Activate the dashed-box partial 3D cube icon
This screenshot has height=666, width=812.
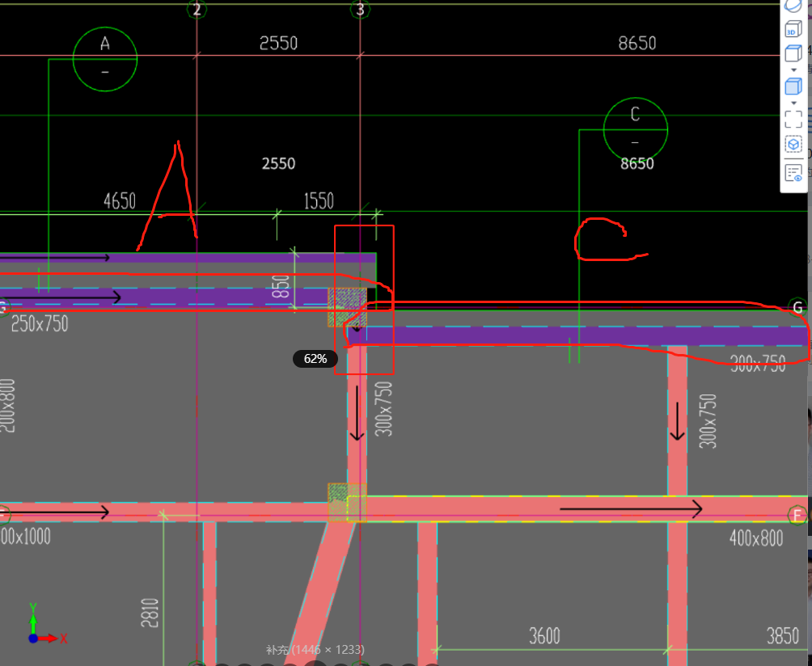click(x=793, y=144)
